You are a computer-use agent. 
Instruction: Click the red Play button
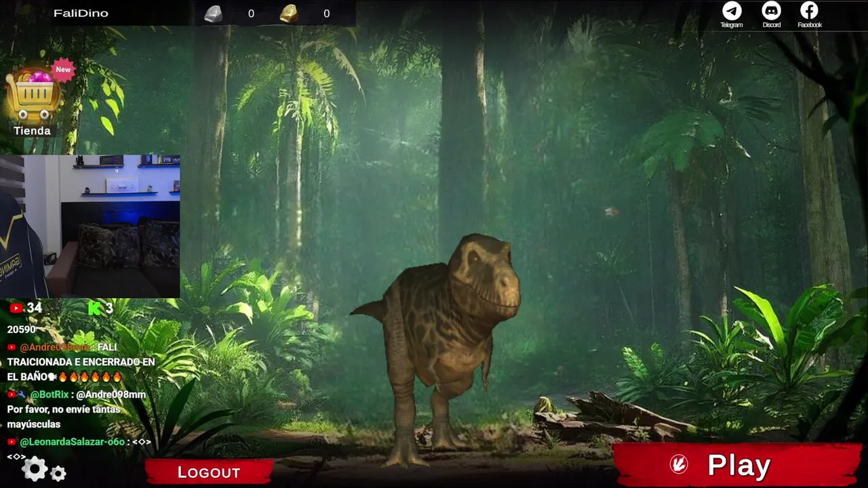(737, 465)
